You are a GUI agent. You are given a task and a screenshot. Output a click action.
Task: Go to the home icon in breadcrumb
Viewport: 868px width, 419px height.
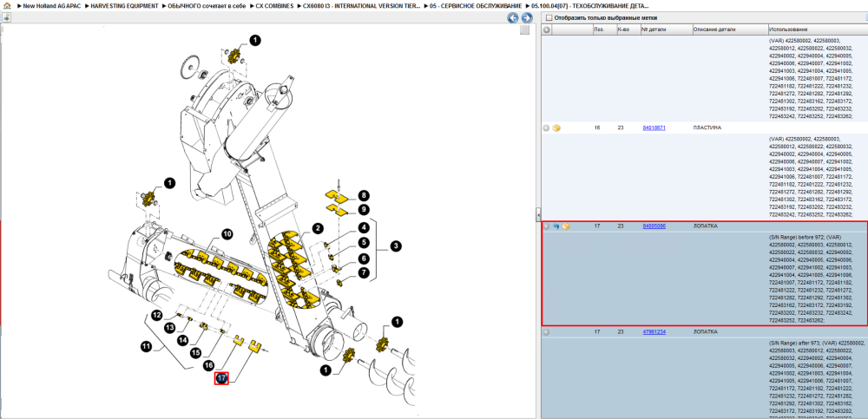tap(7, 5)
